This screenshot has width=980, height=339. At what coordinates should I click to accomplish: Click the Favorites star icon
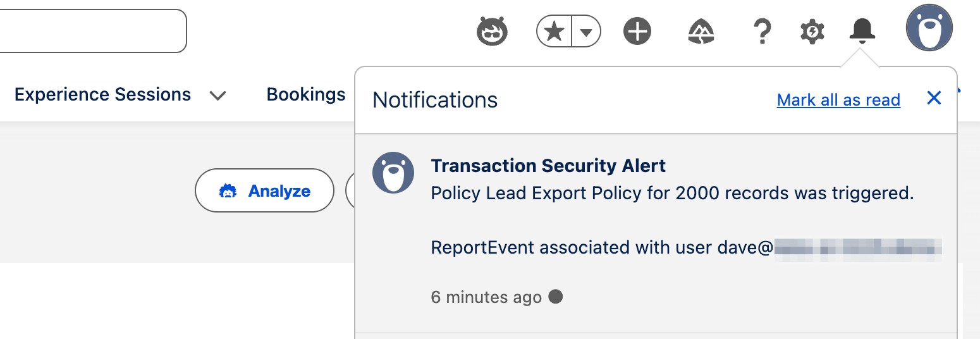554,31
